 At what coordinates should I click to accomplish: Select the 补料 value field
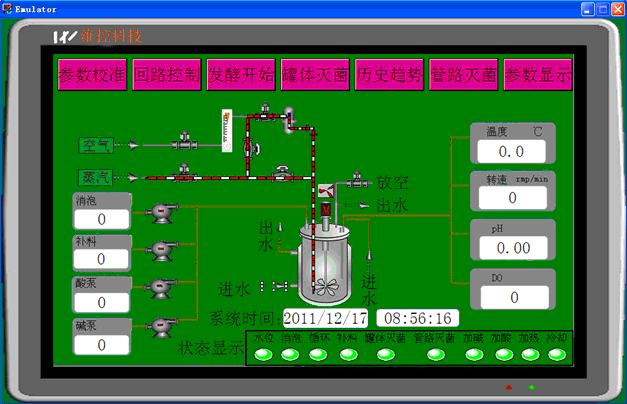pyautogui.click(x=101, y=259)
